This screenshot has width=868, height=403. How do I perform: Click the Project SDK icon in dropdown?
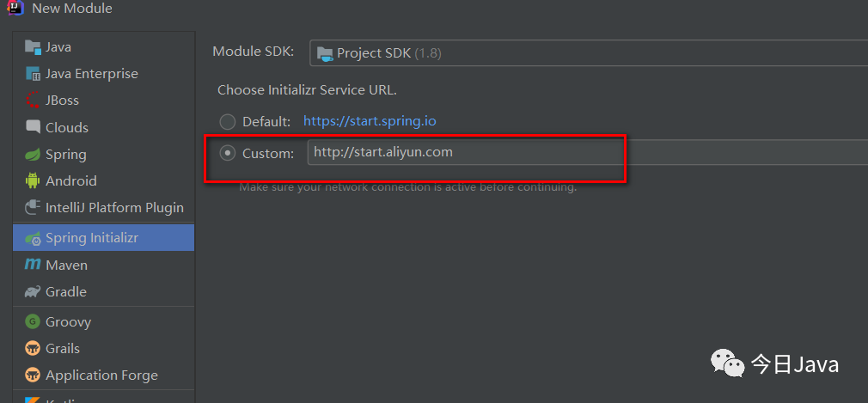coord(325,53)
